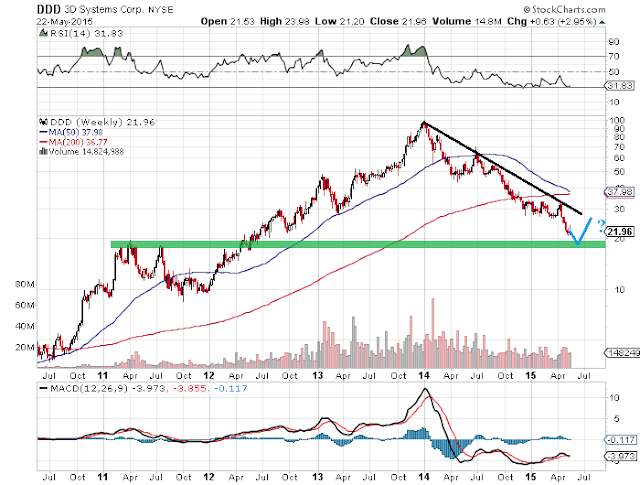This screenshot has width=640, height=485.
Task: Click the 'Open 21.53' value
Action: [x=228, y=21]
